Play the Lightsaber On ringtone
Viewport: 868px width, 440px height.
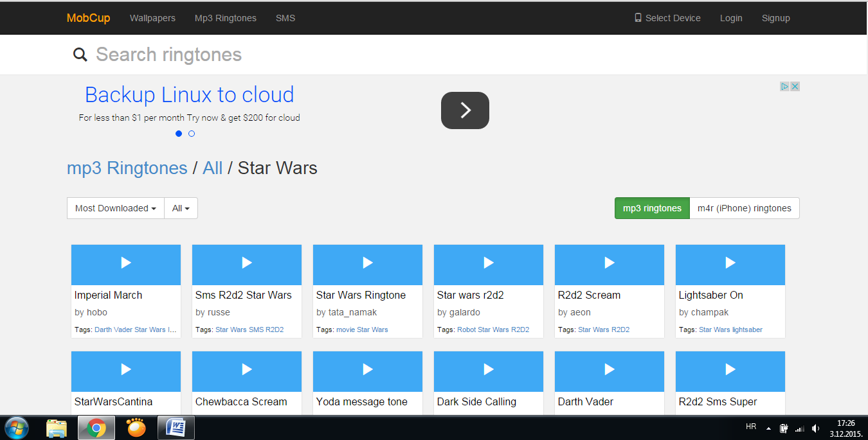(x=730, y=263)
